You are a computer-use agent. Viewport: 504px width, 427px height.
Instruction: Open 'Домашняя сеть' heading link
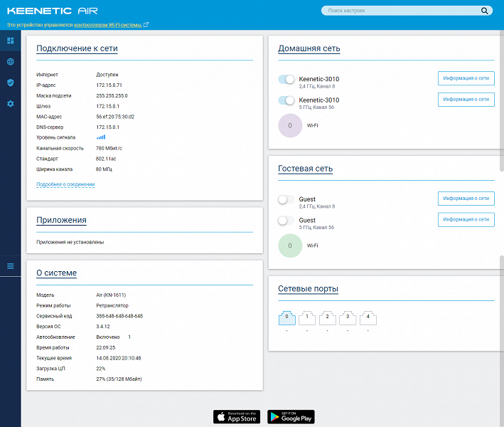pos(309,48)
